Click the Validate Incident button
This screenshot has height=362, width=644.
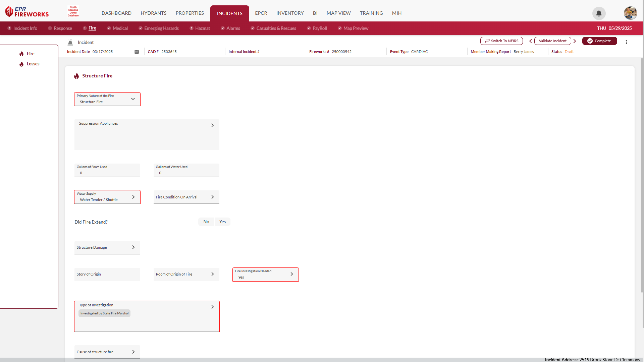552,41
